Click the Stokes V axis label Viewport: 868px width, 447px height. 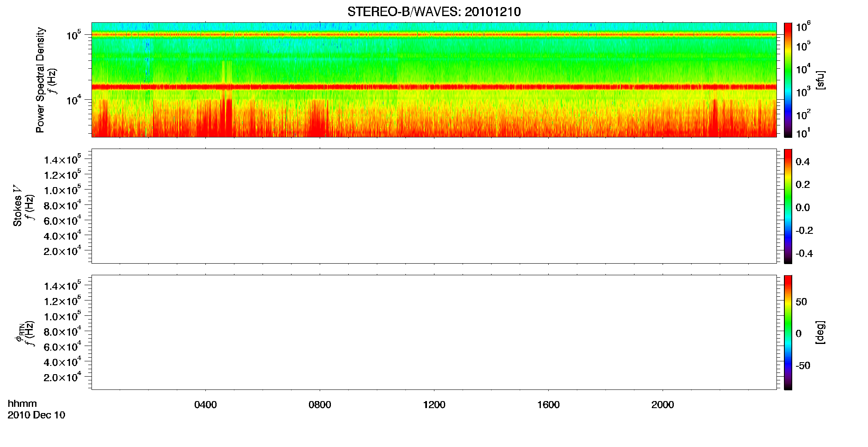coord(18,206)
